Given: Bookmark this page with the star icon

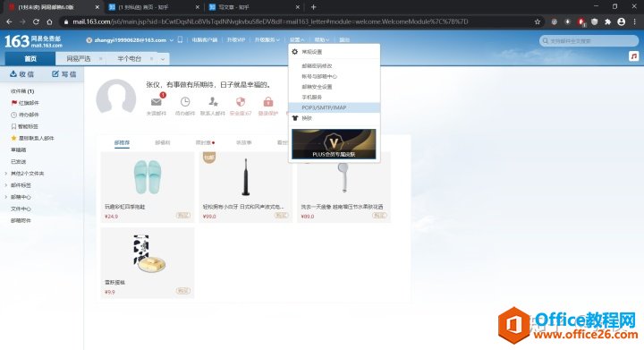Looking at the screenshot, I should tap(538, 21).
